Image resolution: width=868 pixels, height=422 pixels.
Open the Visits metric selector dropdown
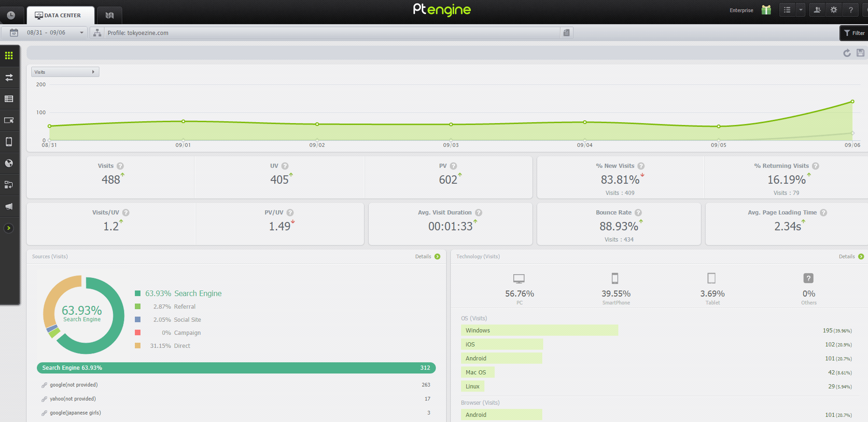point(65,72)
